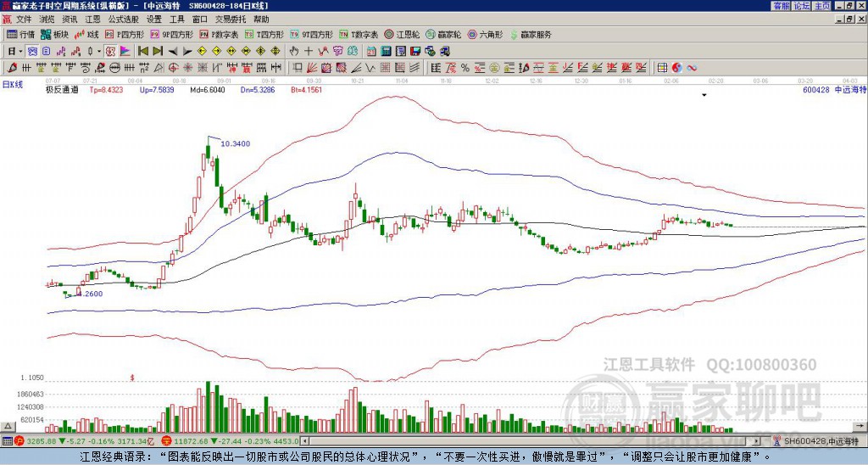Open the 公式选股 menu

tap(123, 20)
